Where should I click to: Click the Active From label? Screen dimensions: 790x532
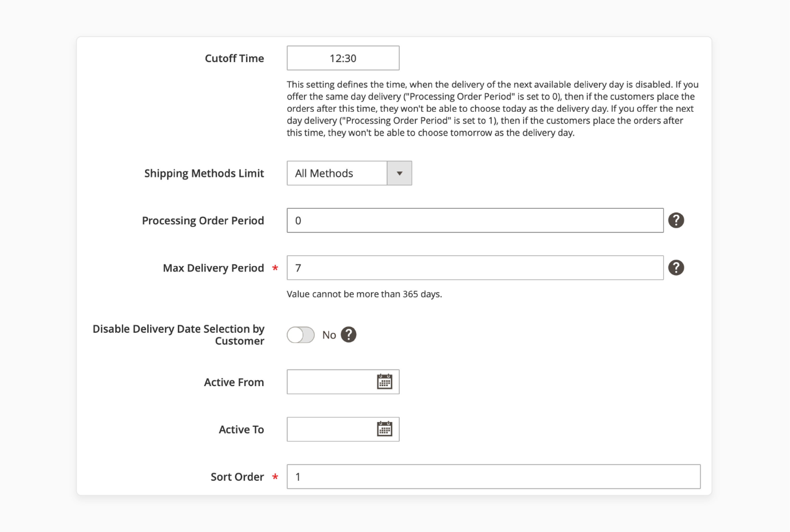pos(234,382)
